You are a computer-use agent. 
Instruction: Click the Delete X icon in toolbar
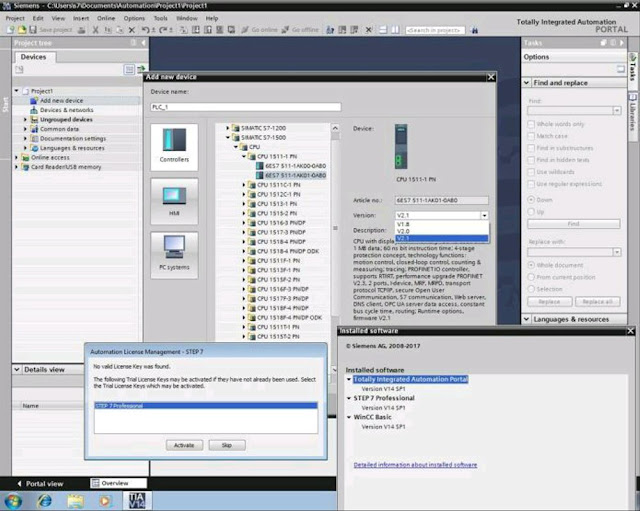(x=131, y=30)
